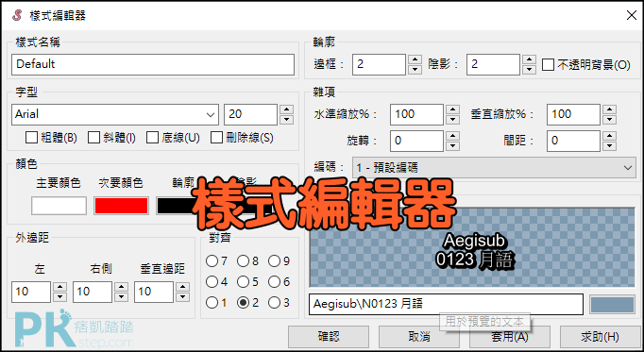Image resolution: width=644 pixels, height=352 pixels.
Task: Increase the 邊框 border value
Action: coord(415,59)
